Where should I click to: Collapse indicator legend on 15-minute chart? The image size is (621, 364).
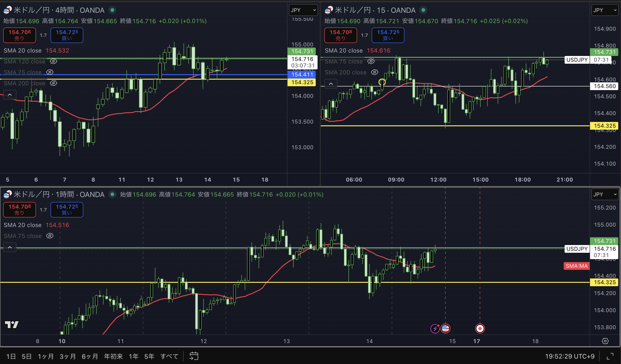tap(331, 84)
